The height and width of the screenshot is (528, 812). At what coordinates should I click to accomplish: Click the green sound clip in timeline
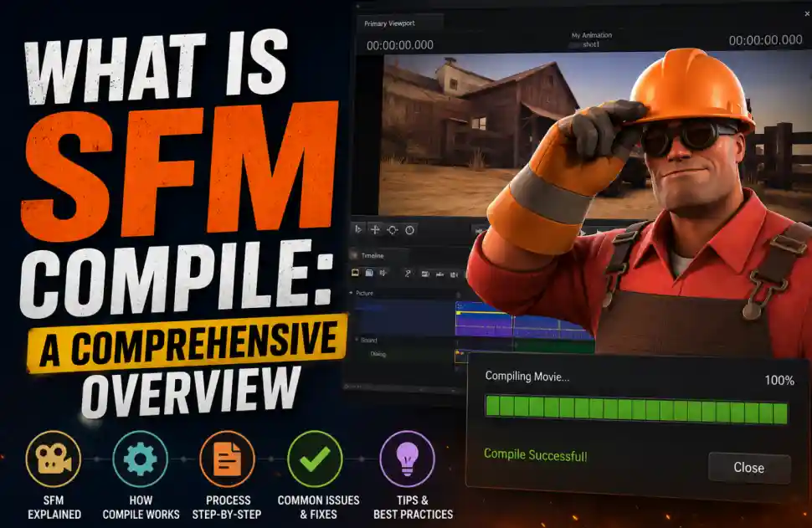point(554,346)
